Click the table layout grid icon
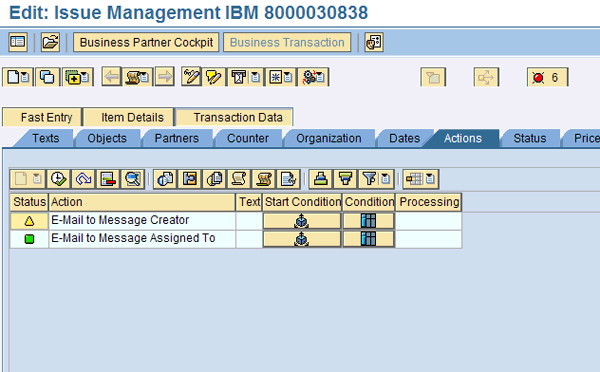Image resolution: width=600 pixels, height=372 pixels. [414, 179]
